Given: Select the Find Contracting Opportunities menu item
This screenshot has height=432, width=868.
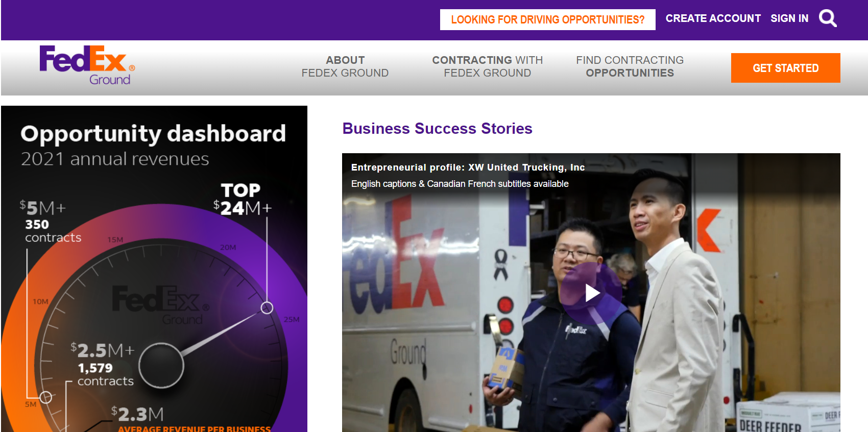Looking at the screenshot, I should pyautogui.click(x=630, y=66).
